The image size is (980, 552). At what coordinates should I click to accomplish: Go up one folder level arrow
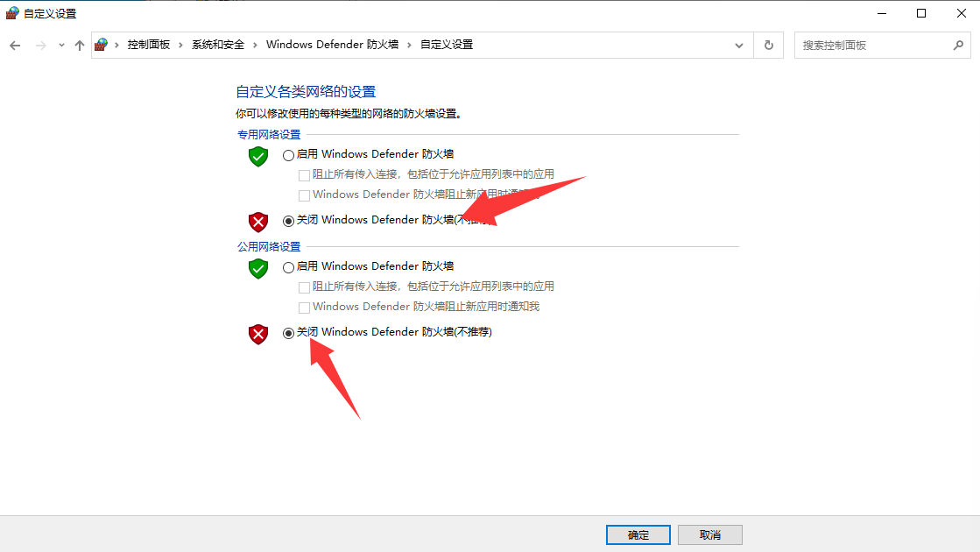tap(80, 45)
